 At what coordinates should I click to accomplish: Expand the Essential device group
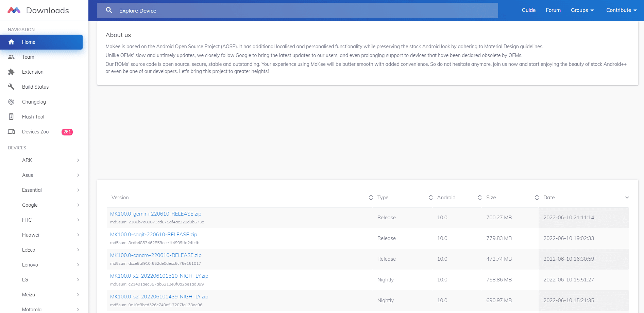pos(78,190)
